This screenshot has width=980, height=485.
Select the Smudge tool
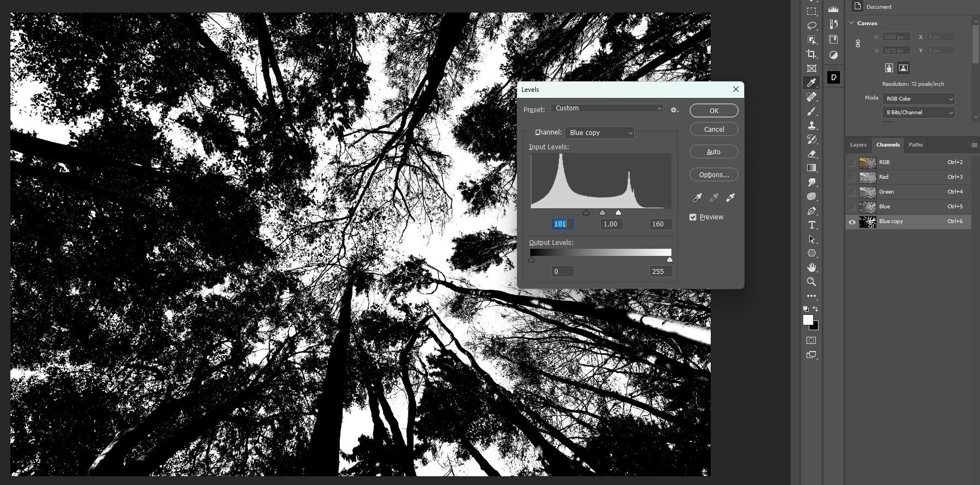(x=811, y=182)
